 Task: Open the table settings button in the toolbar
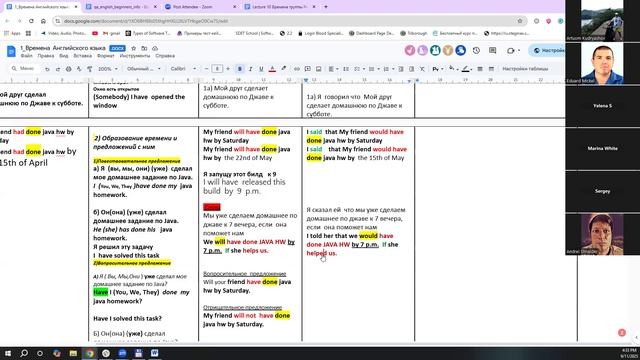pyautogui.click(x=525, y=69)
